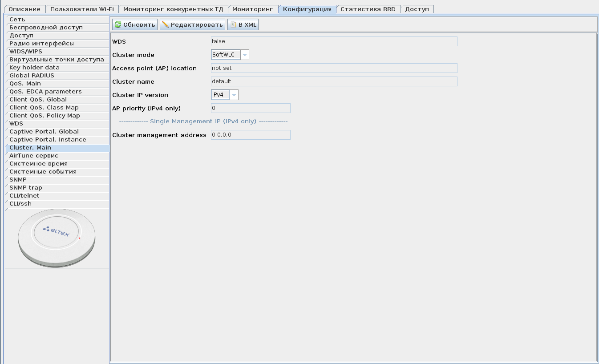
Task: Open the Мониторинг tab
Action: pyautogui.click(x=253, y=9)
